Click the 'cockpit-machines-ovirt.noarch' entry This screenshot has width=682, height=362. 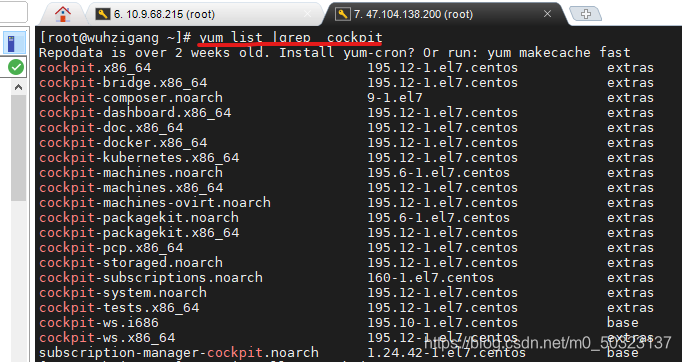pos(155,203)
